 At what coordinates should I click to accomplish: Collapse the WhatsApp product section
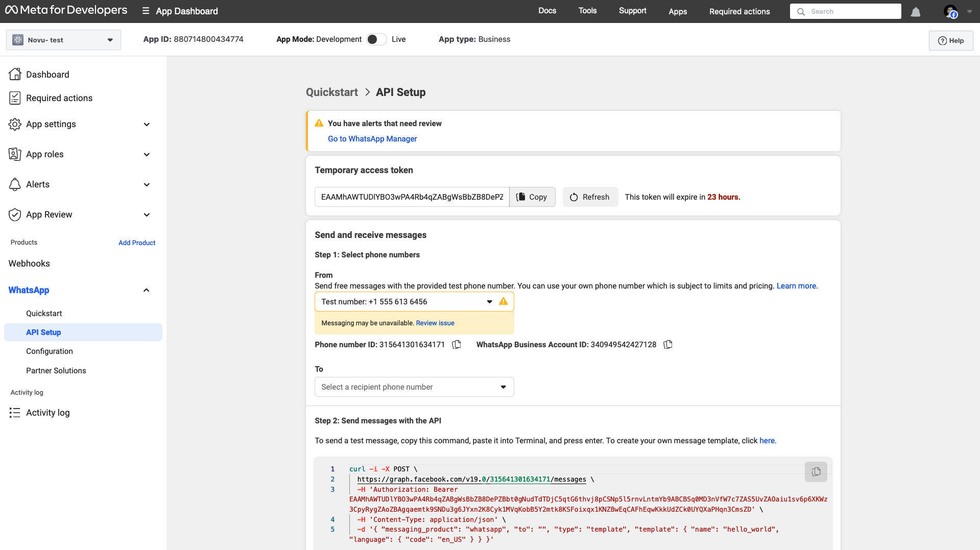point(147,290)
